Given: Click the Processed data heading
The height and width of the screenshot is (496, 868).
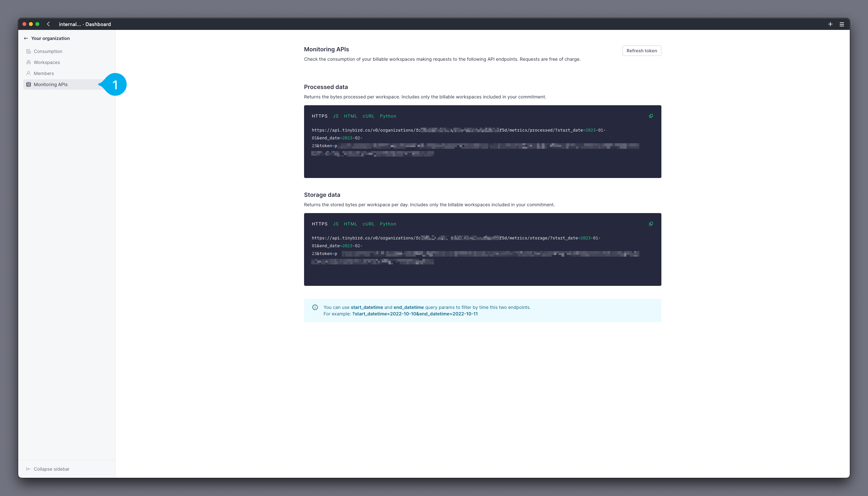Looking at the screenshot, I should pyautogui.click(x=326, y=87).
